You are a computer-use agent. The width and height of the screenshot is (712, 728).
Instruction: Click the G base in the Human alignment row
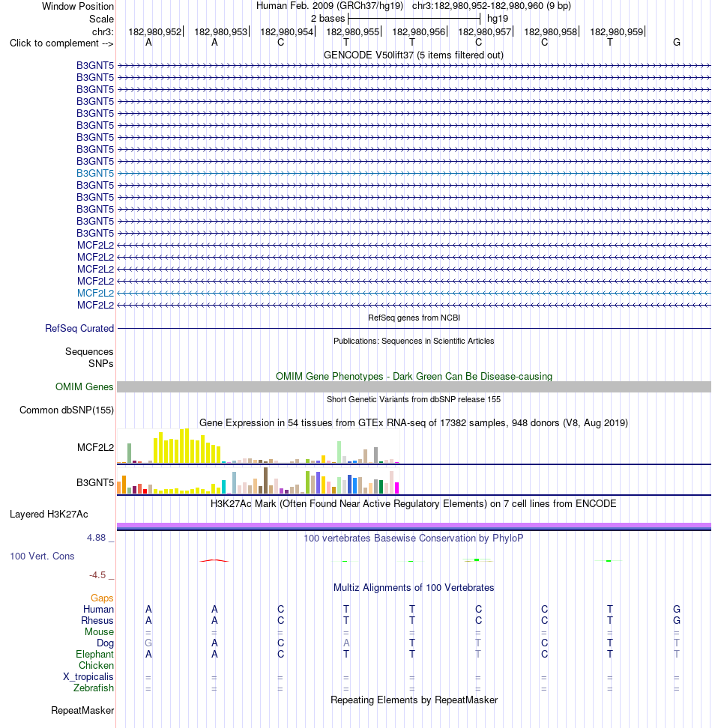(x=677, y=609)
